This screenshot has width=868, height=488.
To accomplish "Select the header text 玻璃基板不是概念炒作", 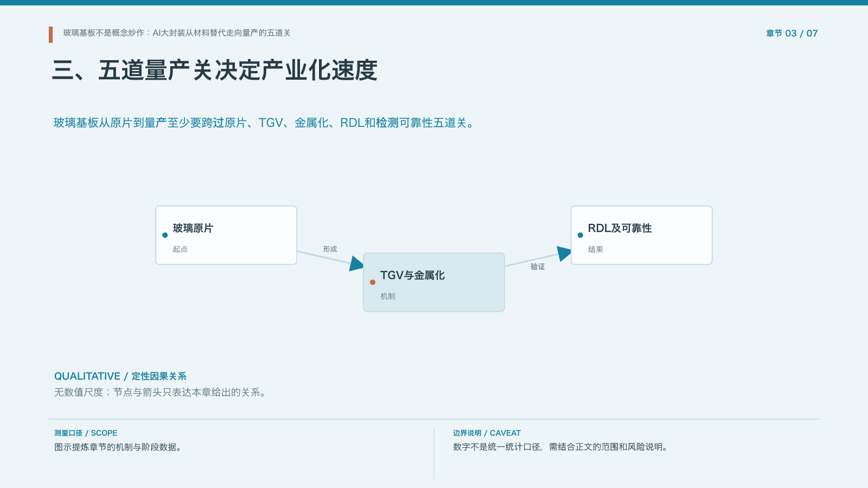I will (x=104, y=33).
